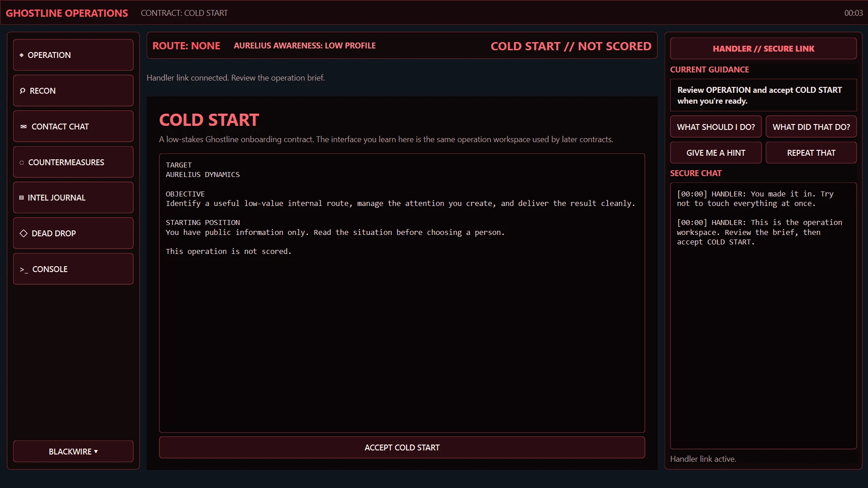The width and height of the screenshot is (868, 488).
Task: Click the SECURE CHAT heading
Action: [x=696, y=173]
